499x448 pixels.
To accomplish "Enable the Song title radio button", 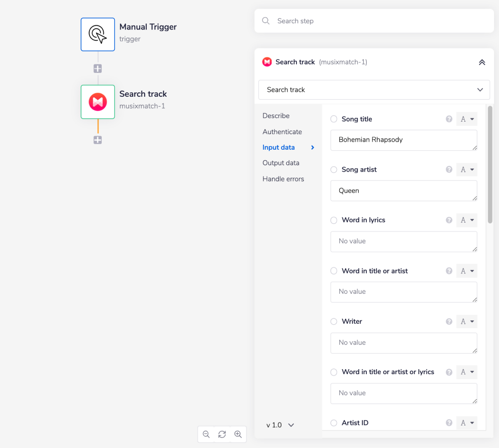I will point(334,119).
